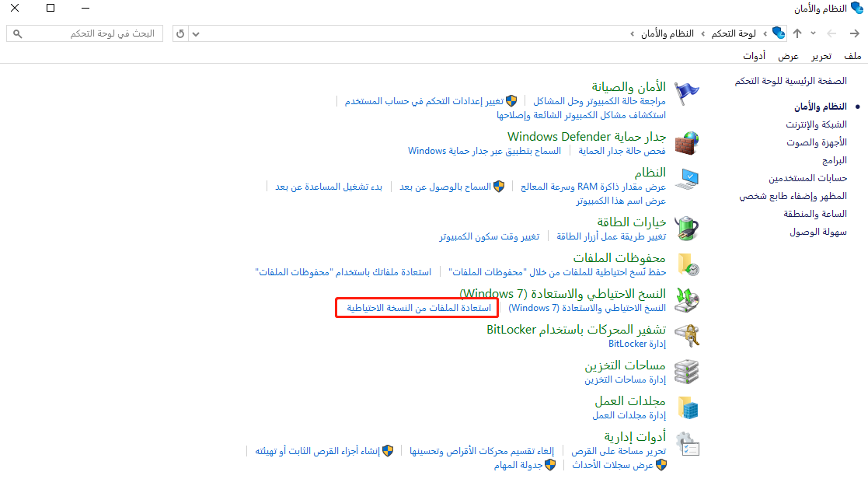The height and width of the screenshot is (486, 868).
Task: Click تحرير مساحة على القرص link
Action: 619,451
